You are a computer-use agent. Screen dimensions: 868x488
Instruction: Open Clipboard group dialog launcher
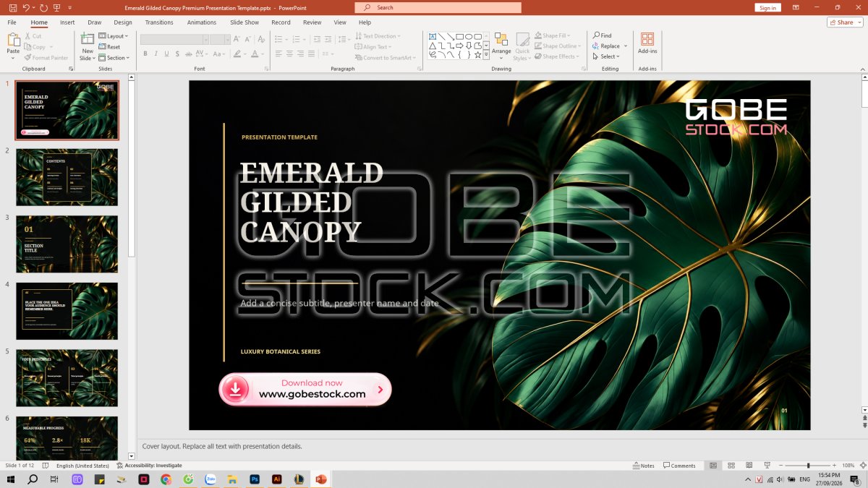click(x=71, y=69)
